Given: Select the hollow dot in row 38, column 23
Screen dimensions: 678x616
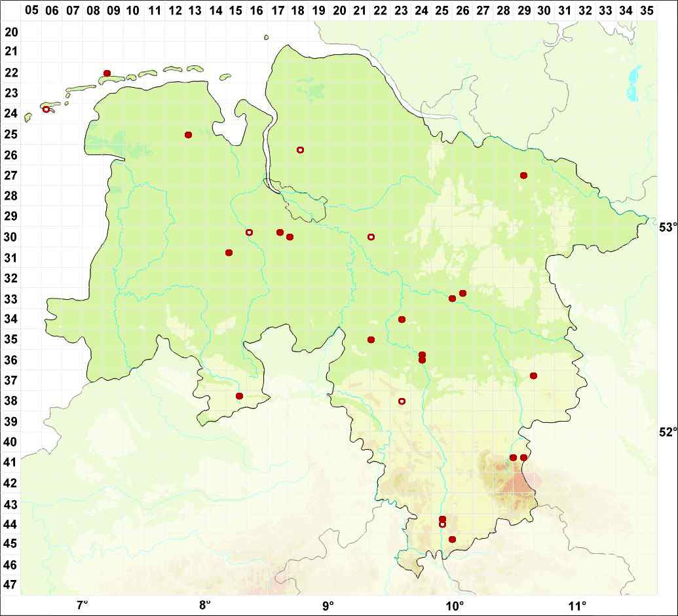Looking at the screenshot, I should tap(402, 401).
